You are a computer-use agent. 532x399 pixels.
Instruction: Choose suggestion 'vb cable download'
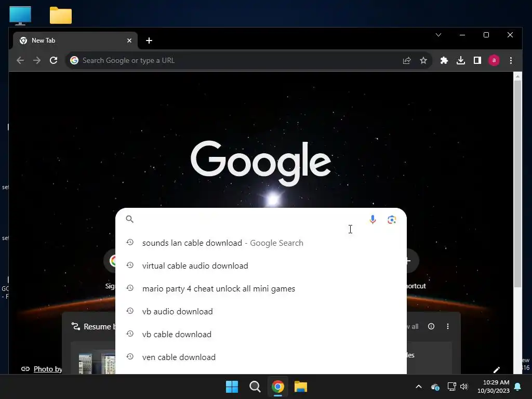261,334
